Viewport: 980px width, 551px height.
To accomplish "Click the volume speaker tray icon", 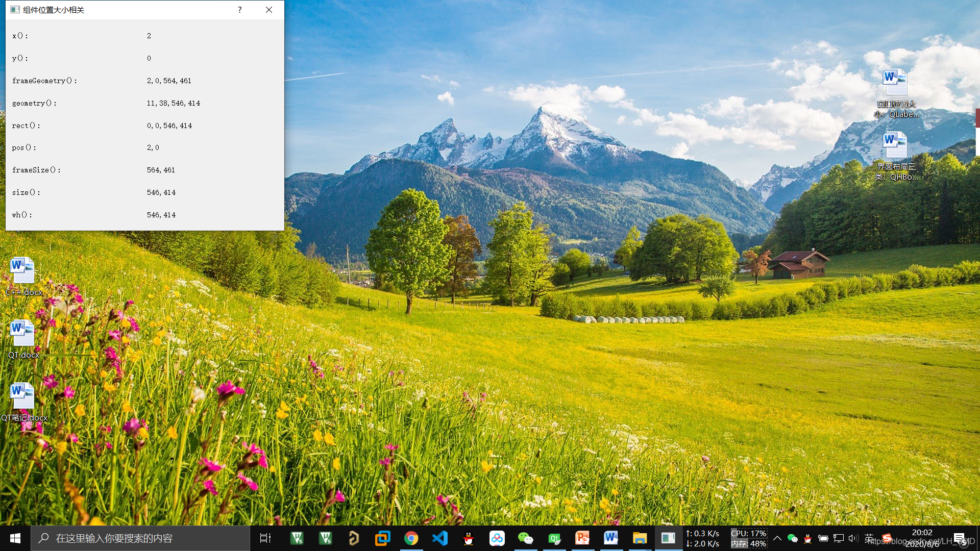I will click(853, 538).
